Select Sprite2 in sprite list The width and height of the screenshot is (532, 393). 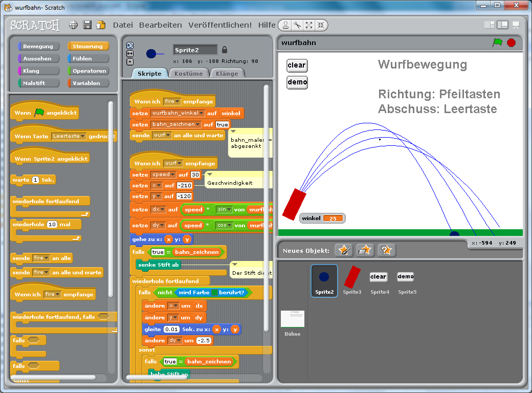click(324, 280)
